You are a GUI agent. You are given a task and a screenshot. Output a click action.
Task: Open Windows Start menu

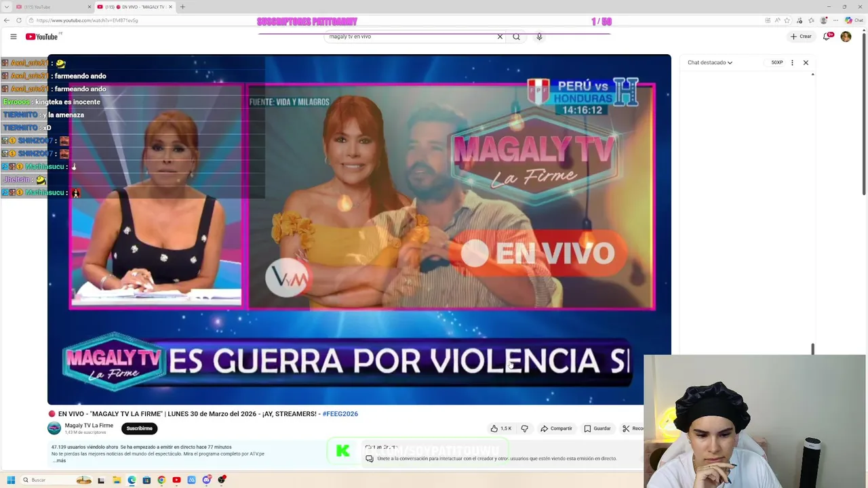pos(11,480)
